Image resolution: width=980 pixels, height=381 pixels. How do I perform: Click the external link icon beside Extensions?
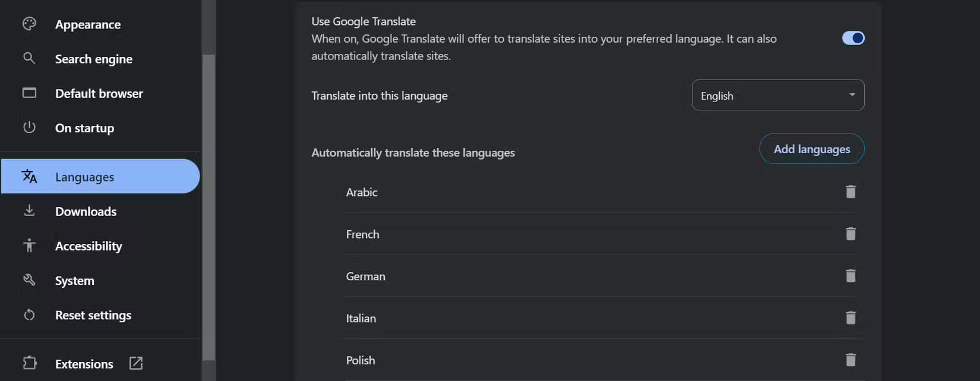136,363
